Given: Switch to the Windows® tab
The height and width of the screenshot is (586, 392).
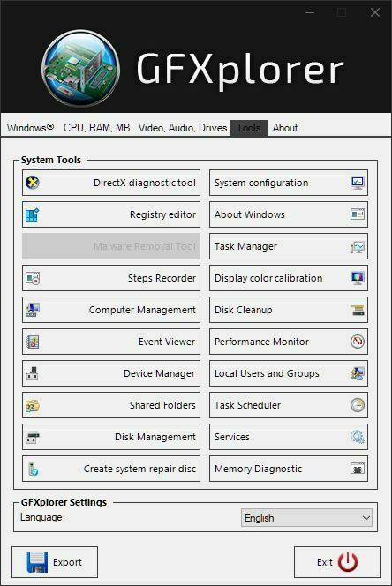Looking at the screenshot, I should [30, 128].
